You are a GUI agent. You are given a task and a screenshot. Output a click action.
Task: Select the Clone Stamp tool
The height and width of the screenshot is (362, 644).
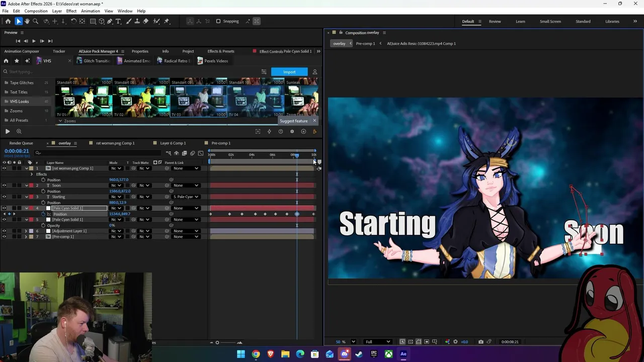coord(137,21)
